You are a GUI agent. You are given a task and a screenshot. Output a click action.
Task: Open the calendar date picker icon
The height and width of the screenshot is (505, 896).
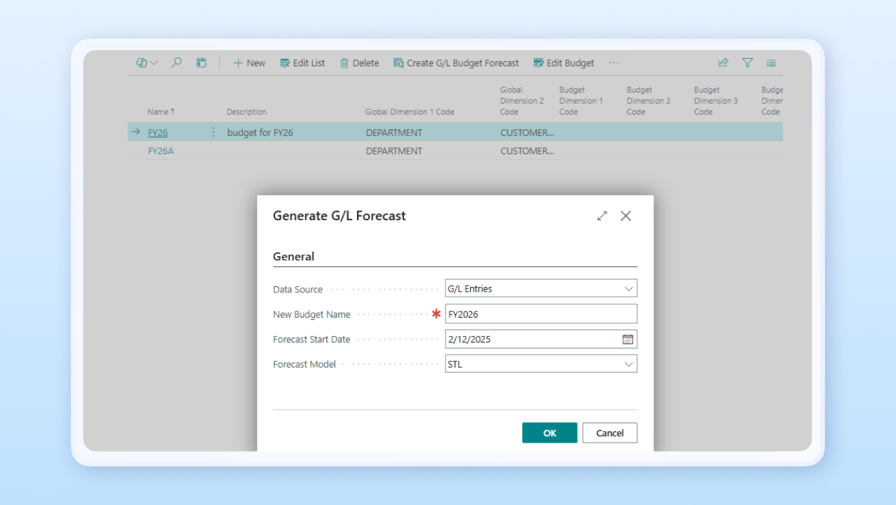[x=628, y=340]
